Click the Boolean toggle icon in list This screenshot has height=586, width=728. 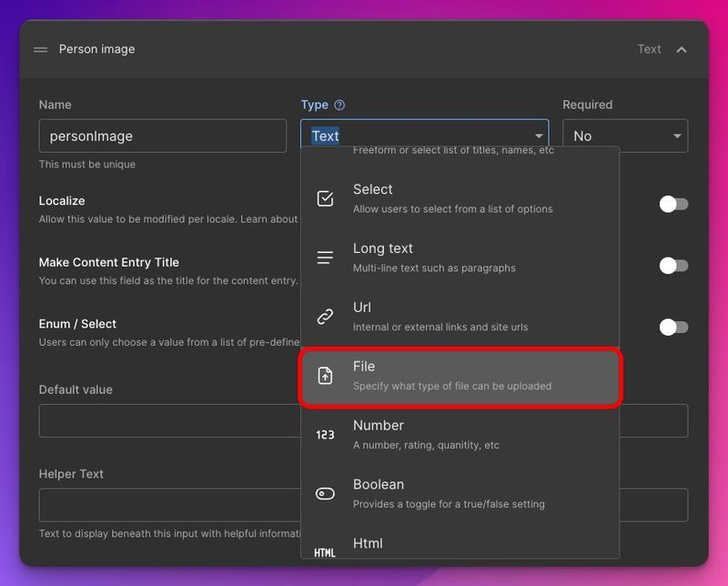pos(325,494)
